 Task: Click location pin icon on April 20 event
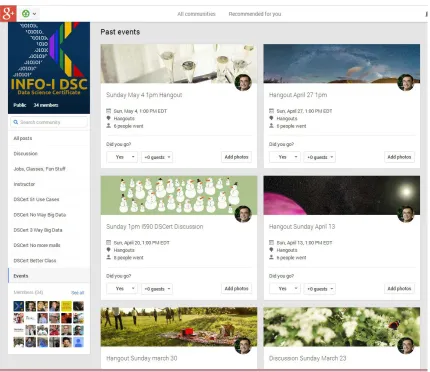[x=108, y=250]
